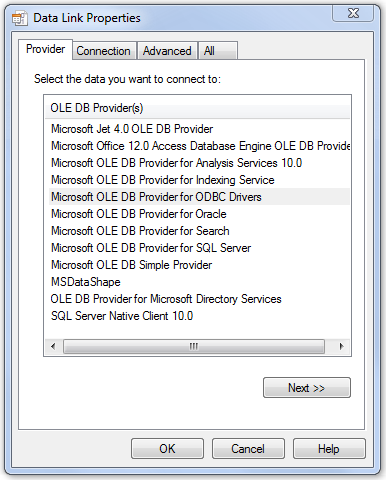The image size is (386, 480).
Task: Click the horizontal scrollbar thumb
Action: (x=194, y=346)
